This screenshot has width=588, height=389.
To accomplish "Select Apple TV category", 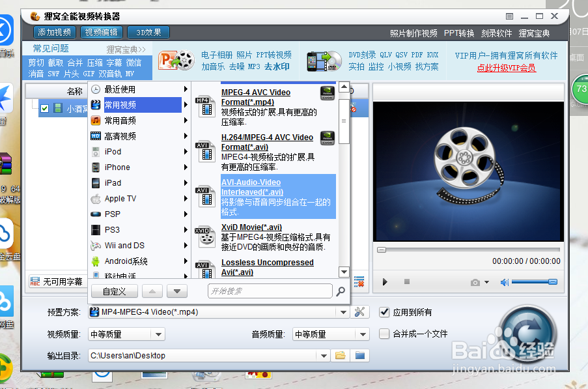I will [139, 199].
